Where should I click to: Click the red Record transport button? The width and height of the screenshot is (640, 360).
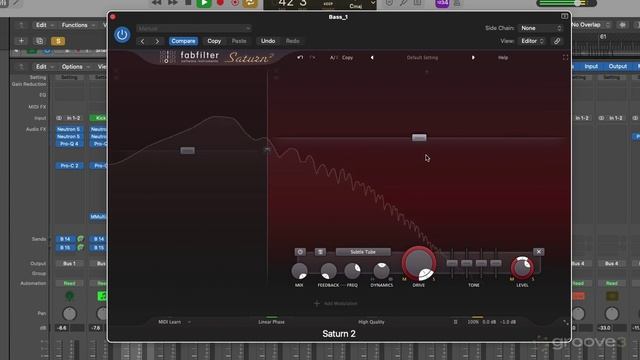(x=220, y=3)
